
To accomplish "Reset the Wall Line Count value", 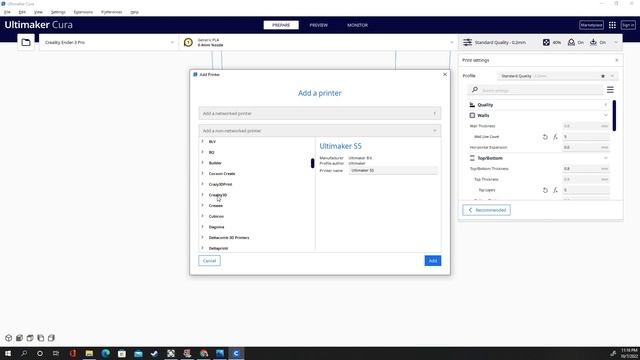I will (545, 137).
